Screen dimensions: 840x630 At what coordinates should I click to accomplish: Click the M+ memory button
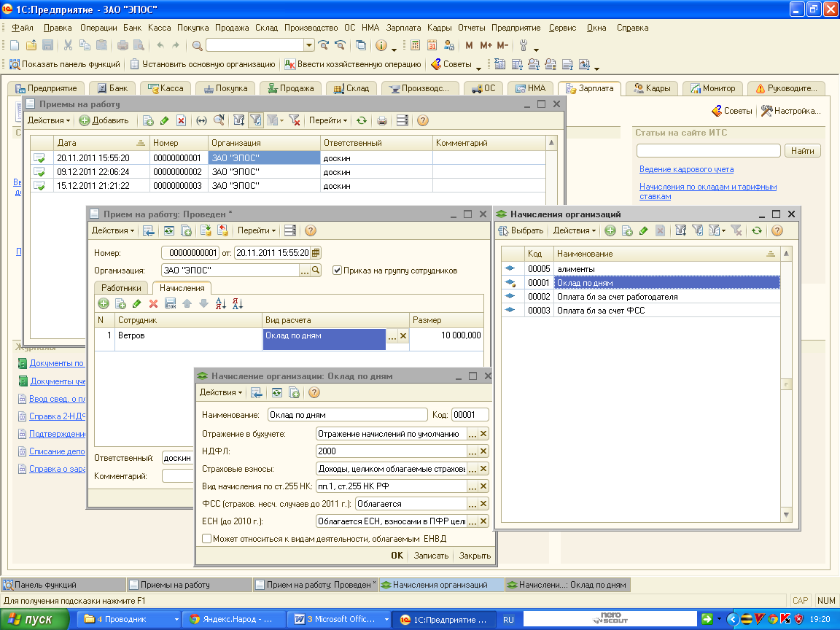486,45
